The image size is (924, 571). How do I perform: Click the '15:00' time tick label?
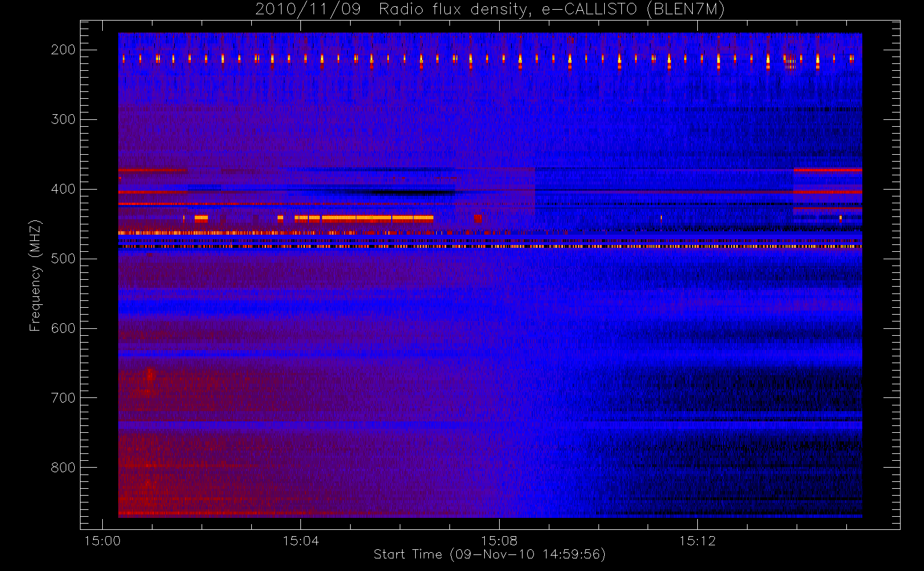pyautogui.click(x=102, y=541)
